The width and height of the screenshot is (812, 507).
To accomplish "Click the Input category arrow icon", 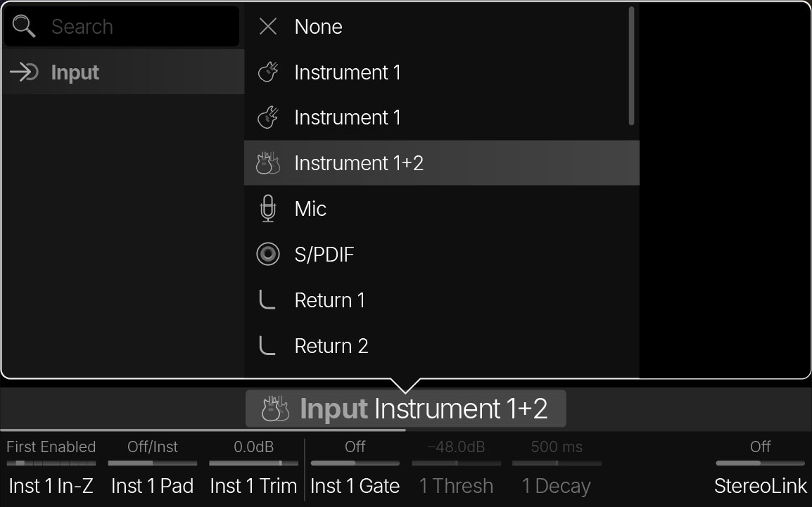I will coord(25,72).
